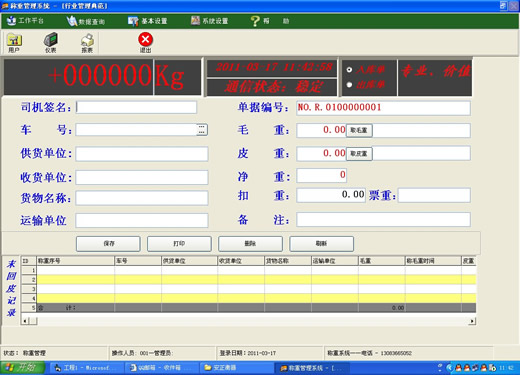
Task: Select row 4 header in records table
Action: pyautogui.click(x=29, y=298)
